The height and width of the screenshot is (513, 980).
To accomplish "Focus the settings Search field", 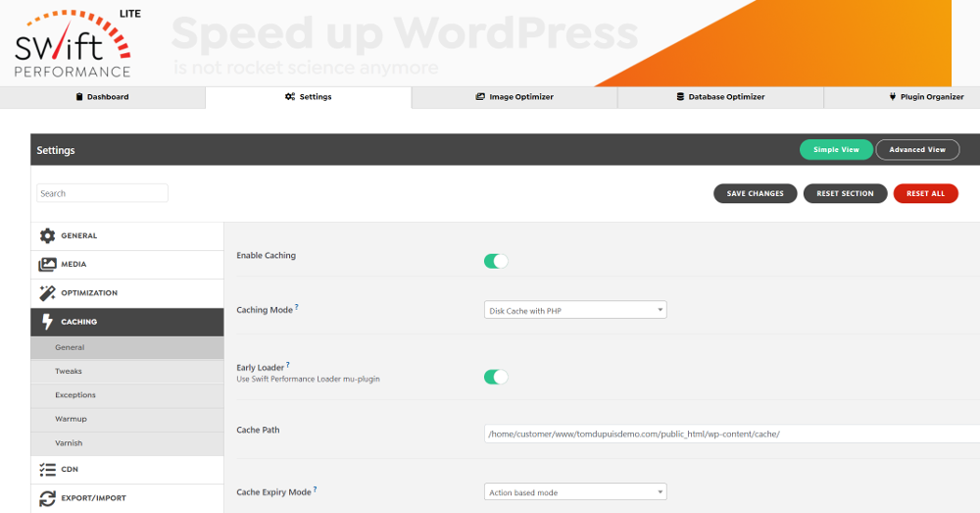I will tap(103, 193).
